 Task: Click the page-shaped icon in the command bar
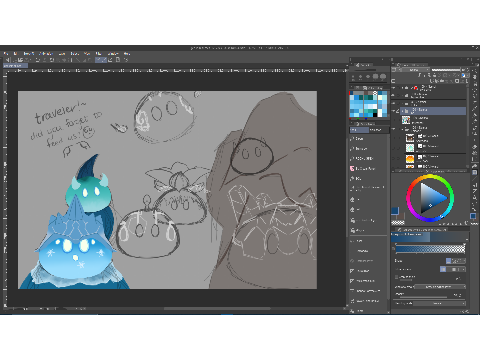pyautogui.click(x=118, y=60)
